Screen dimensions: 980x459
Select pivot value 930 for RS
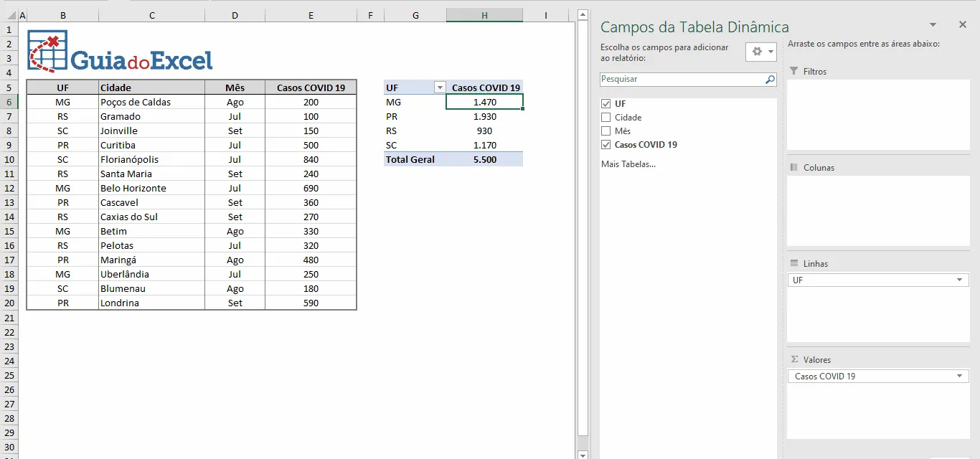485,131
